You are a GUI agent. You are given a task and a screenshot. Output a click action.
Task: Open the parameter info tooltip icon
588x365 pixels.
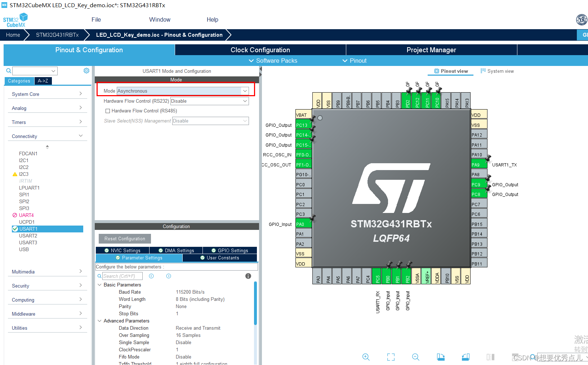248,276
